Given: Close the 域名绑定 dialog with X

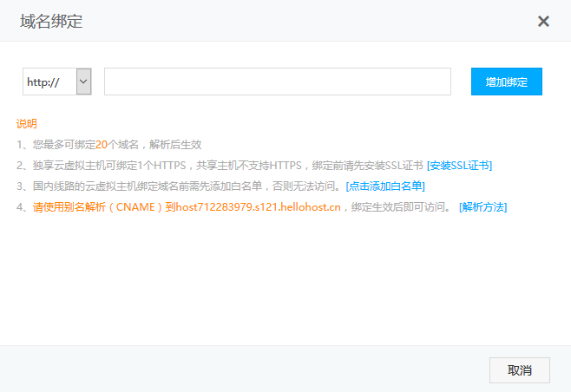Looking at the screenshot, I should pyautogui.click(x=543, y=22).
